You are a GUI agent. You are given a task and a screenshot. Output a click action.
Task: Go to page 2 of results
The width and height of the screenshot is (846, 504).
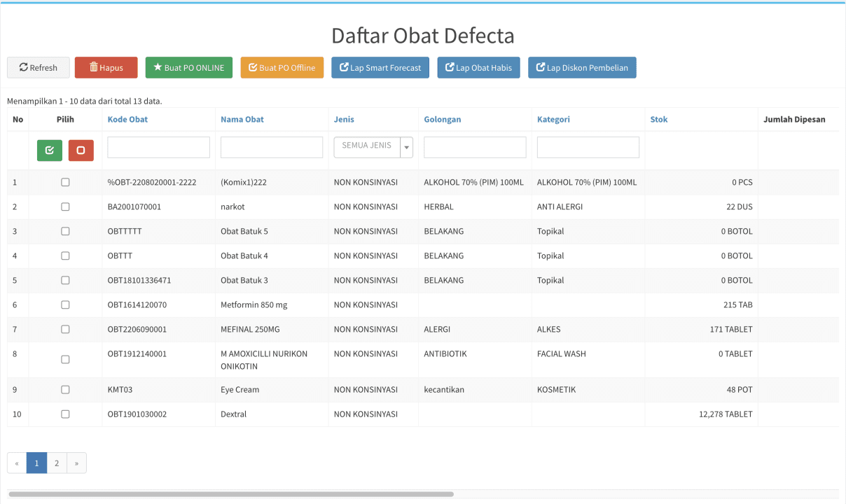click(x=57, y=463)
